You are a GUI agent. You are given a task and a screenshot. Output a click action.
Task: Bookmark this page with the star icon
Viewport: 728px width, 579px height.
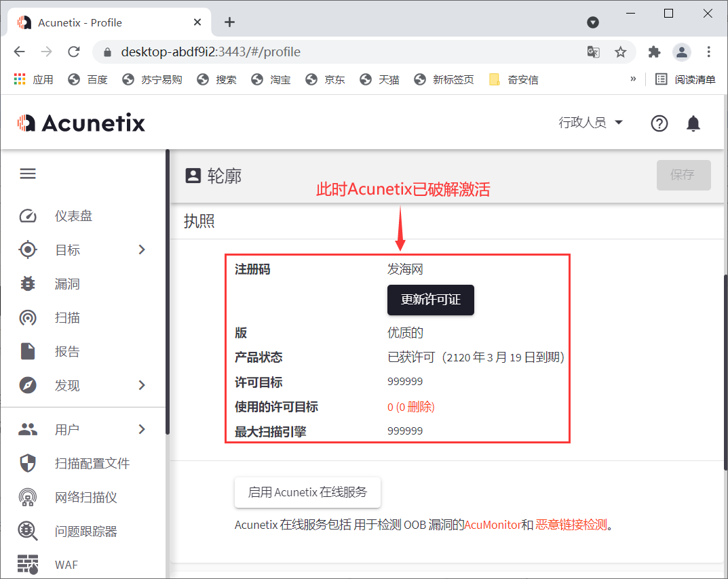click(x=620, y=52)
